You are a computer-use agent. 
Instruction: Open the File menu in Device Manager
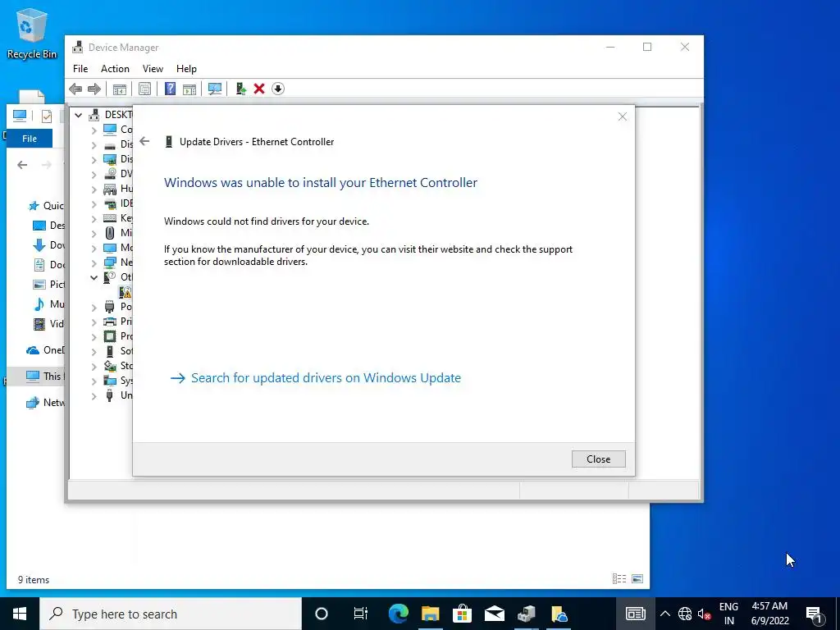tap(80, 69)
